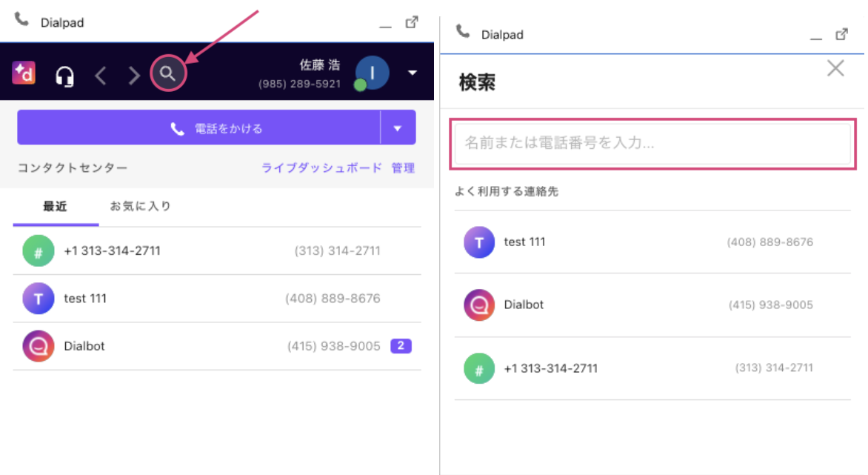Go forward with the right chevron arrow
868x475 pixels.
coord(134,76)
